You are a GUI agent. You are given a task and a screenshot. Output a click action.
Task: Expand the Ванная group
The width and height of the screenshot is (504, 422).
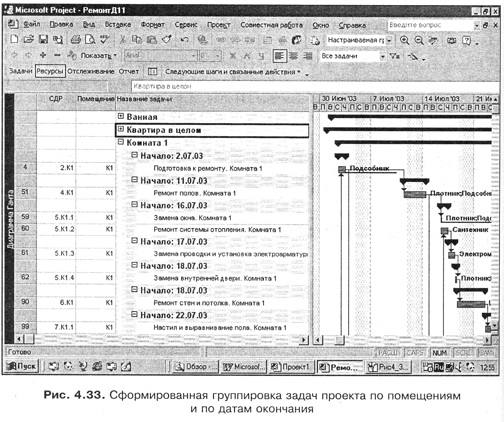point(121,116)
